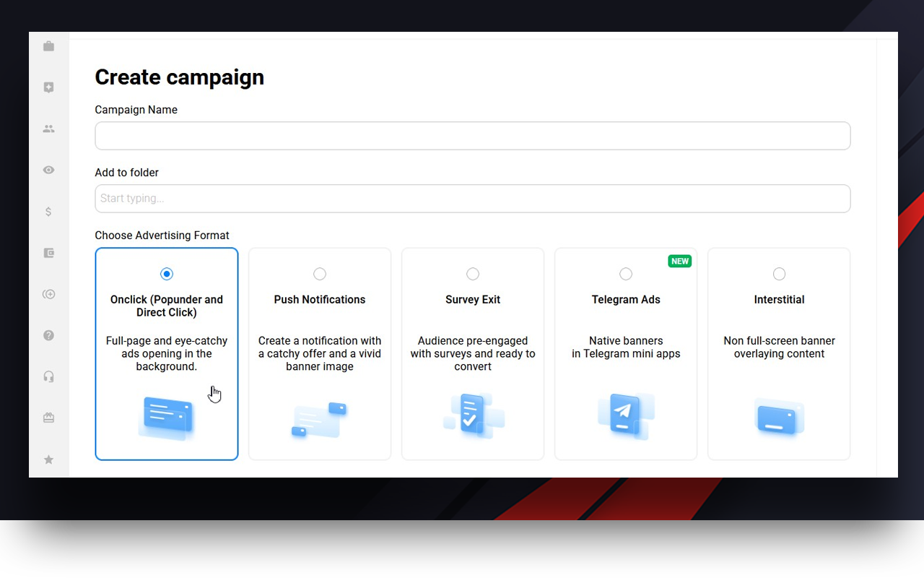Click the Add to folder label

[126, 173]
